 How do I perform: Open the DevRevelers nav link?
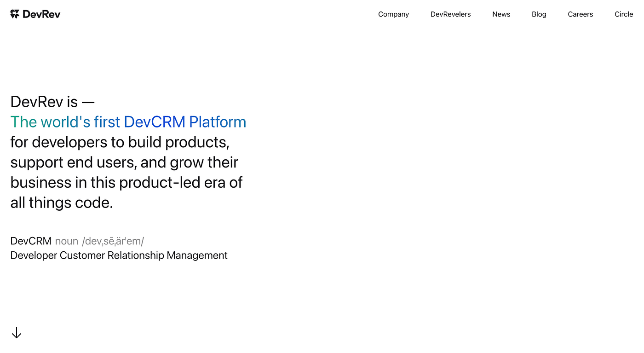pyautogui.click(x=450, y=14)
